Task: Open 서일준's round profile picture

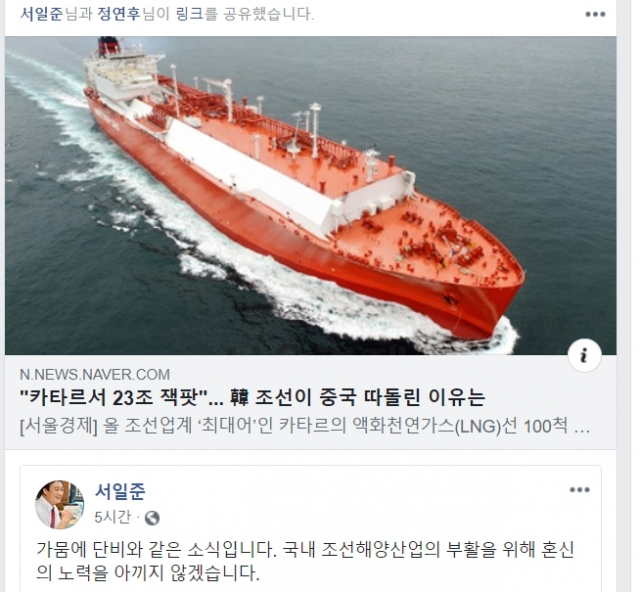Action: tap(60, 504)
